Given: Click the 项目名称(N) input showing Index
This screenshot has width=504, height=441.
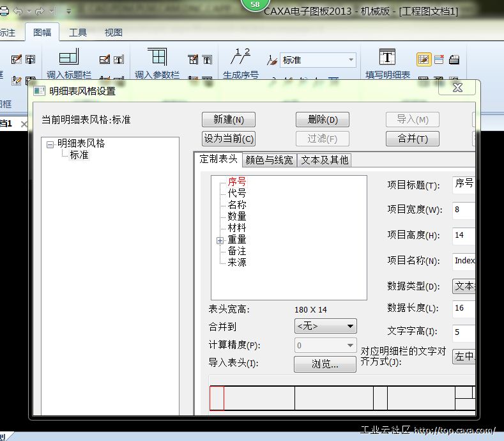Looking at the screenshot, I should [x=464, y=261].
